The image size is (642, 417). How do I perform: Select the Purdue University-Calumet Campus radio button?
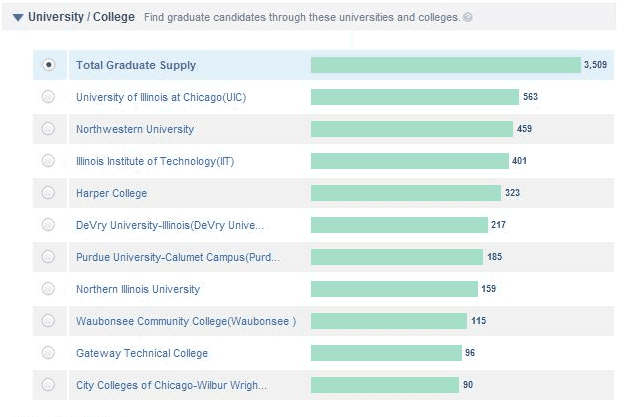(x=48, y=257)
